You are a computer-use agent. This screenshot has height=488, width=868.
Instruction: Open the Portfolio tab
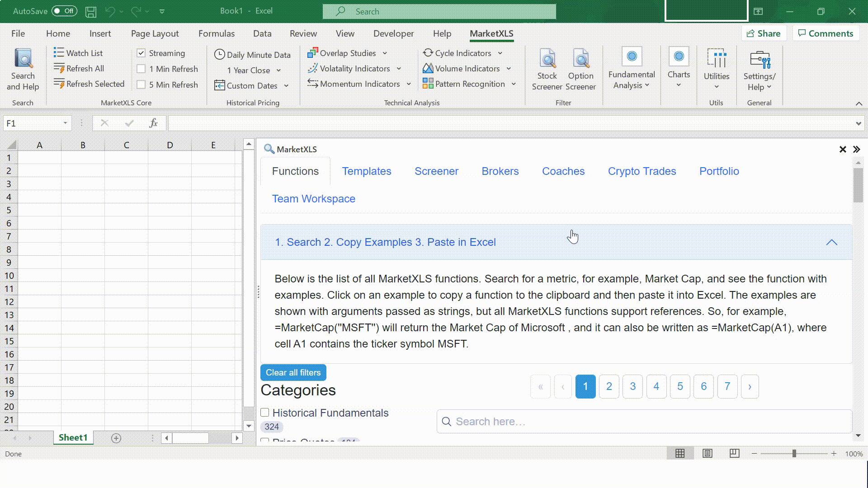click(x=719, y=171)
